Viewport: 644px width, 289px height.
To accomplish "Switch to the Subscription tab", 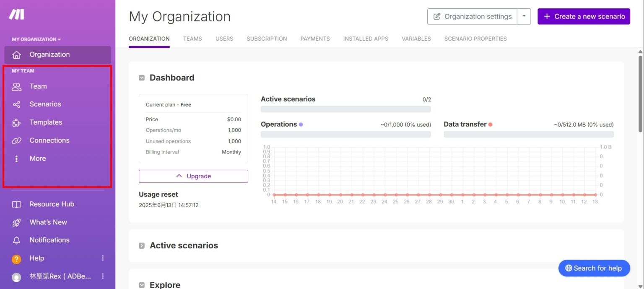I will [x=267, y=39].
